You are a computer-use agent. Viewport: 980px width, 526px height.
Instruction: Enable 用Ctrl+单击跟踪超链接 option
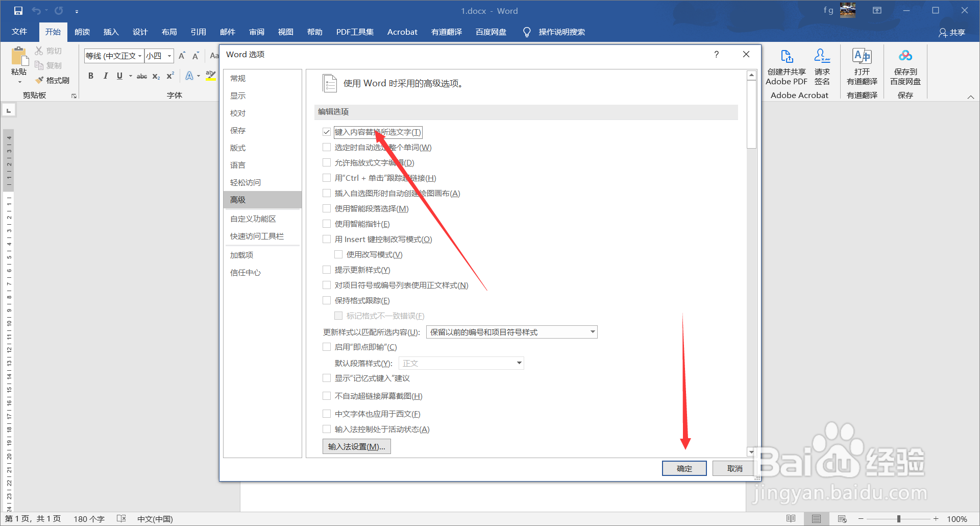tap(327, 178)
